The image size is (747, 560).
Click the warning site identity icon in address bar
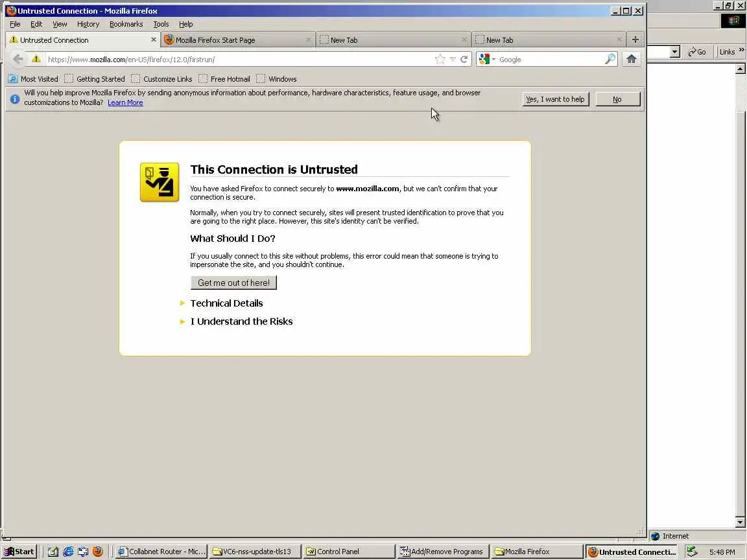[x=36, y=59]
